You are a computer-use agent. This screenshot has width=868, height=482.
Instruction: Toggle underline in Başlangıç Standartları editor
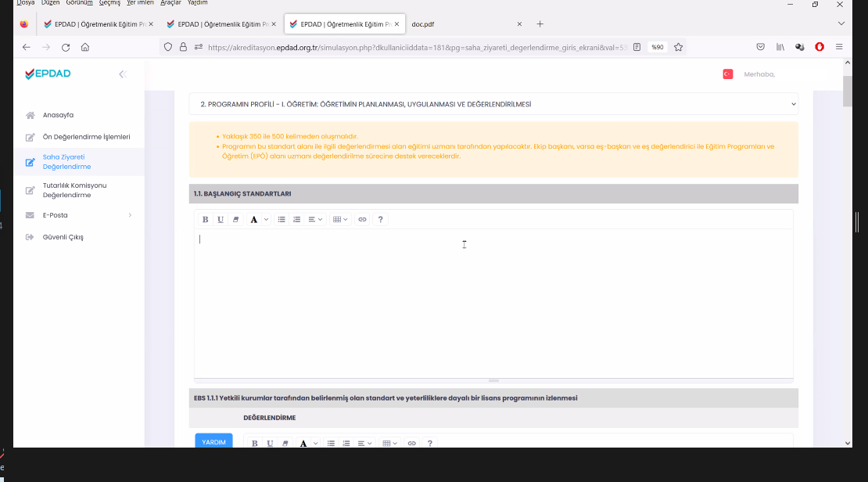click(x=221, y=220)
